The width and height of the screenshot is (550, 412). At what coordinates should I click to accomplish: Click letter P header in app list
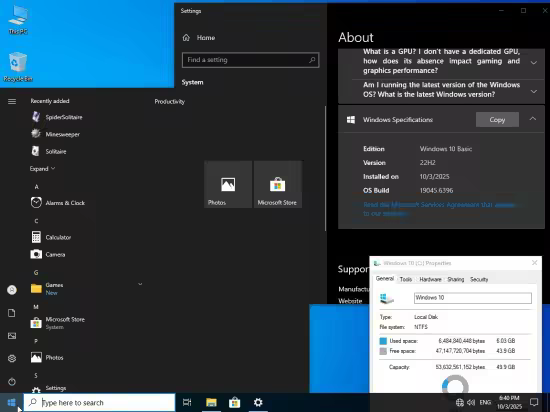pos(36,341)
